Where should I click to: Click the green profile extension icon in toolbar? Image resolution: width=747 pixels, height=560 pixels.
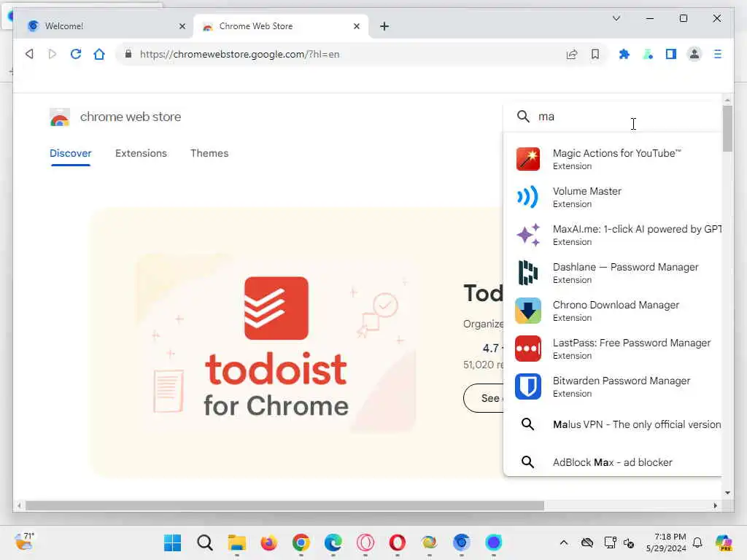point(648,54)
